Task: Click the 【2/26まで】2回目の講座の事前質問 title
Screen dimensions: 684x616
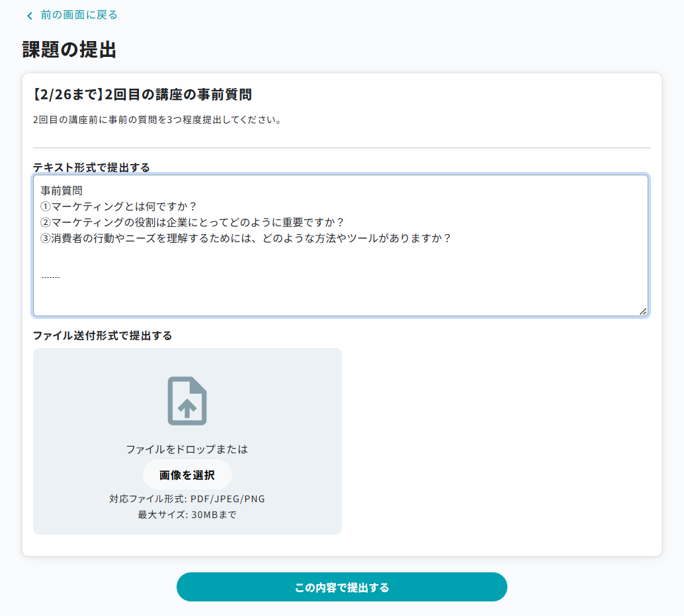Action: (142, 95)
